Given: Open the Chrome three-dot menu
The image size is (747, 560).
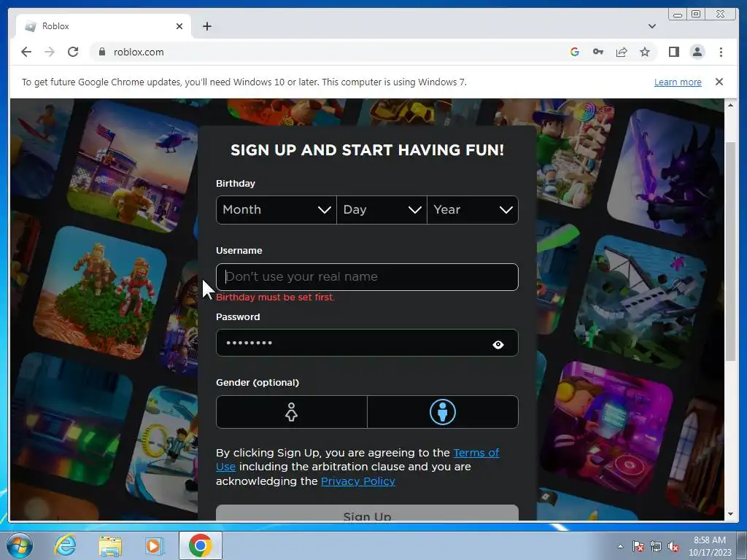Looking at the screenshot, I should (721, 52).
